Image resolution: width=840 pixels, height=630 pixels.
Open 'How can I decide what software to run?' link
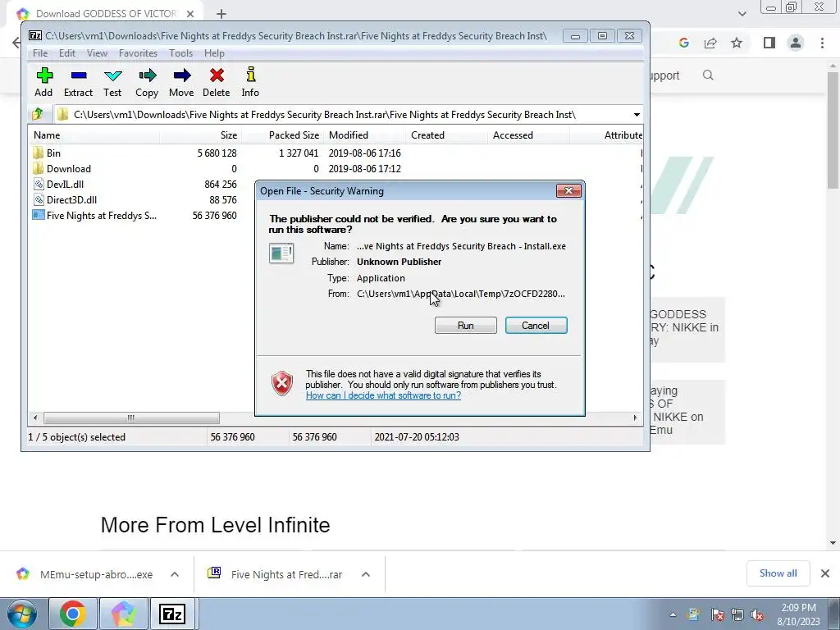tap(383, 395)
